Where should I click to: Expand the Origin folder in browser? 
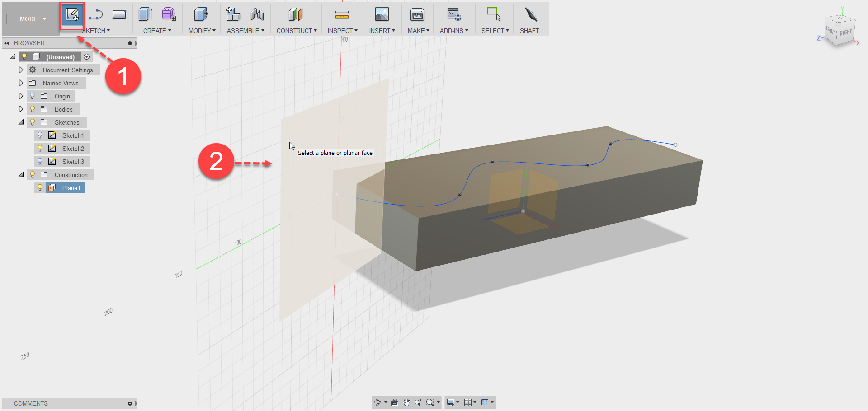[21, 96]
